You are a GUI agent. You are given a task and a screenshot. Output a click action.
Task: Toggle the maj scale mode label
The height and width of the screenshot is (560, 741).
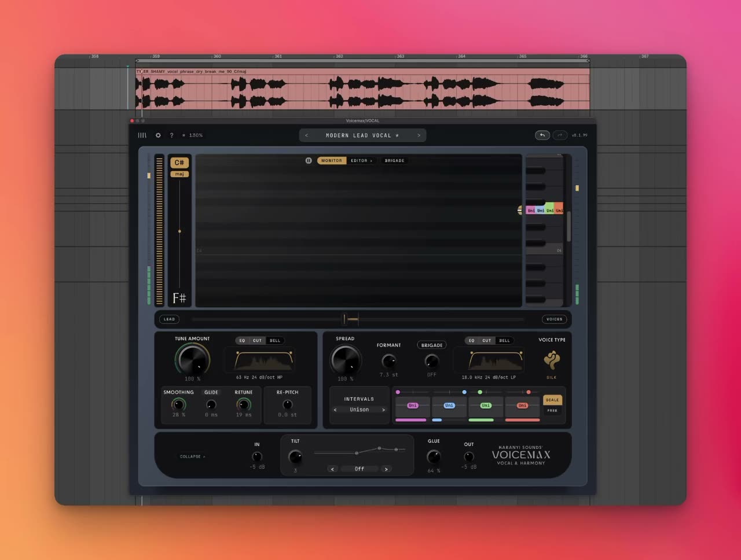179,174
